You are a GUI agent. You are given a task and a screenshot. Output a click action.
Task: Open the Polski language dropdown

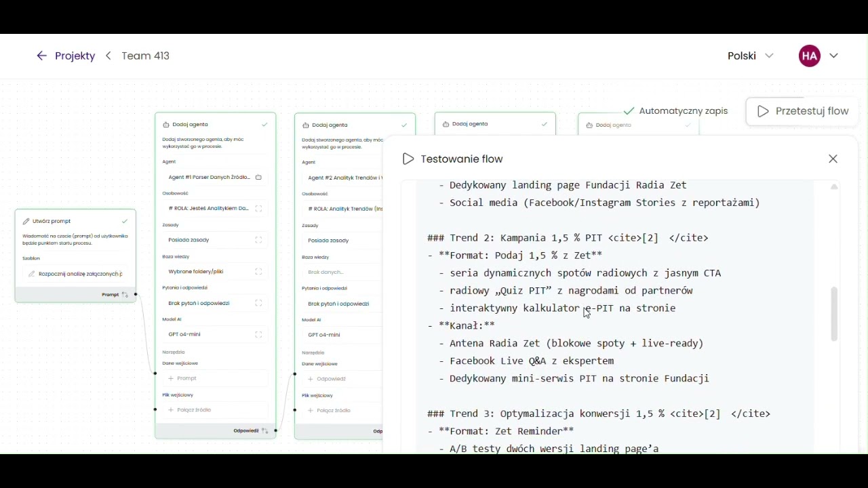[750, 56]
